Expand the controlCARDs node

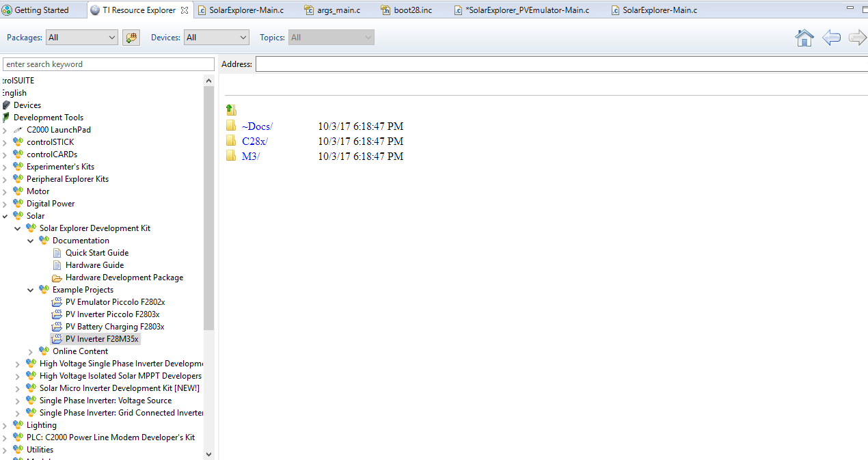click(5, 154)
